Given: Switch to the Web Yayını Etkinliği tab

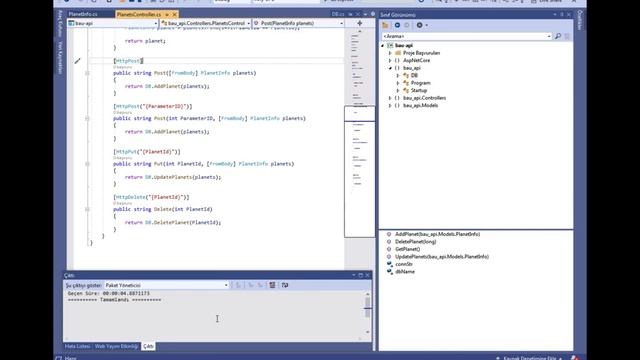Looking at the screenshot, I should [x=116, y=346].
